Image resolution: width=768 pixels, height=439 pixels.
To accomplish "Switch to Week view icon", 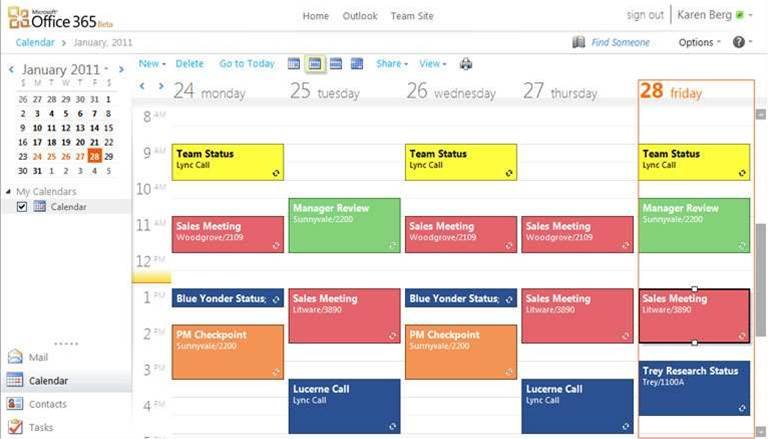I will click(336, 64).
